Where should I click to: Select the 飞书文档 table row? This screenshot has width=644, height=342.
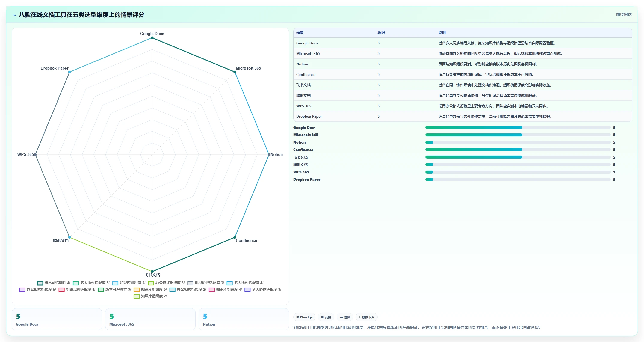pos(462,85)
